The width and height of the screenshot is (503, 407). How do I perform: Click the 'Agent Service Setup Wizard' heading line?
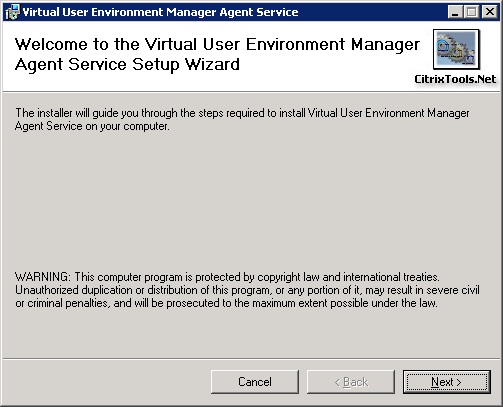click(127, 65)
